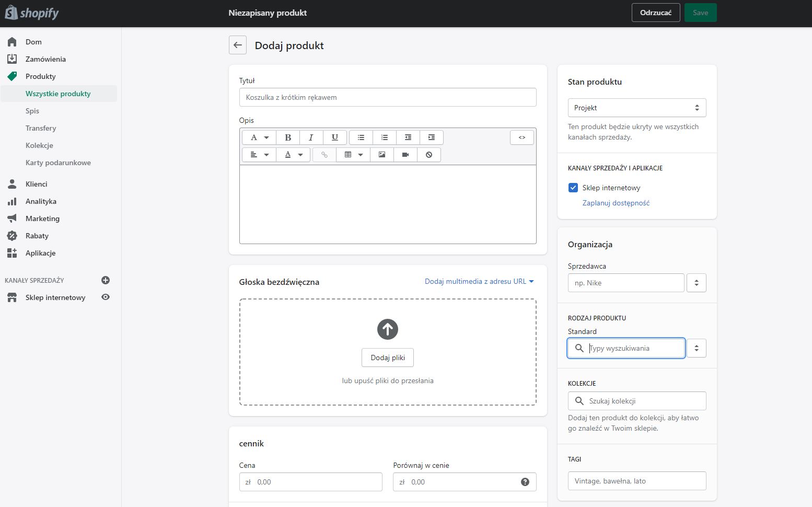812x507 pixels.
Task: Insert video into description
Action: (405, 155)
